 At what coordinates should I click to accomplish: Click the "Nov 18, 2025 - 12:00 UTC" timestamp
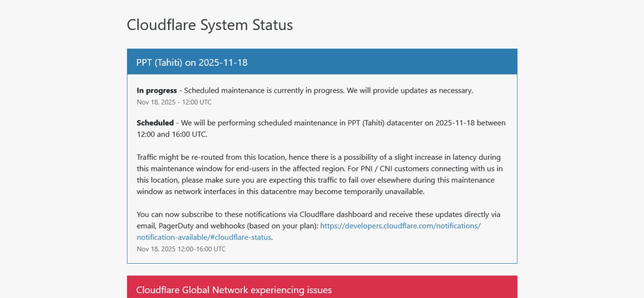coord(174,102)
